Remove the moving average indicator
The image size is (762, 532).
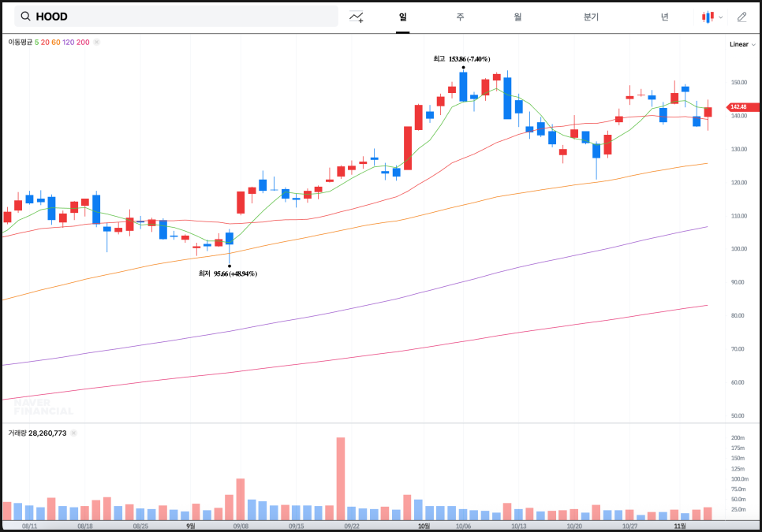[x=97, y=43]
